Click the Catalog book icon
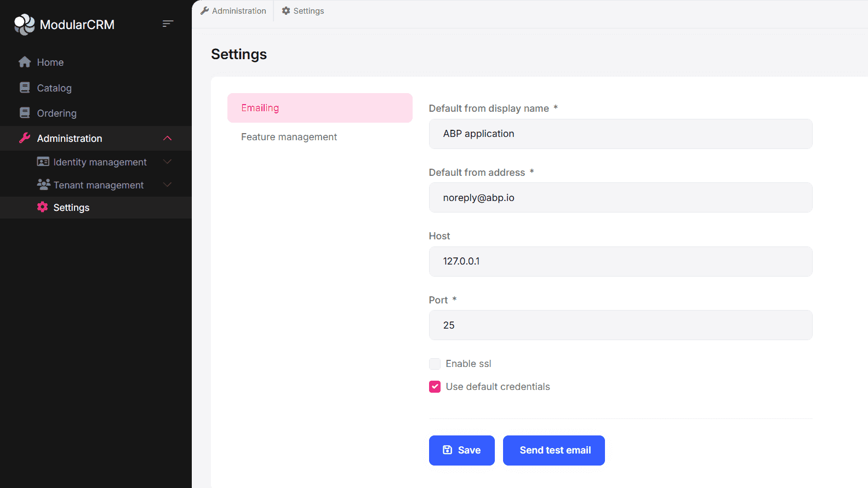 coord(25,88)
